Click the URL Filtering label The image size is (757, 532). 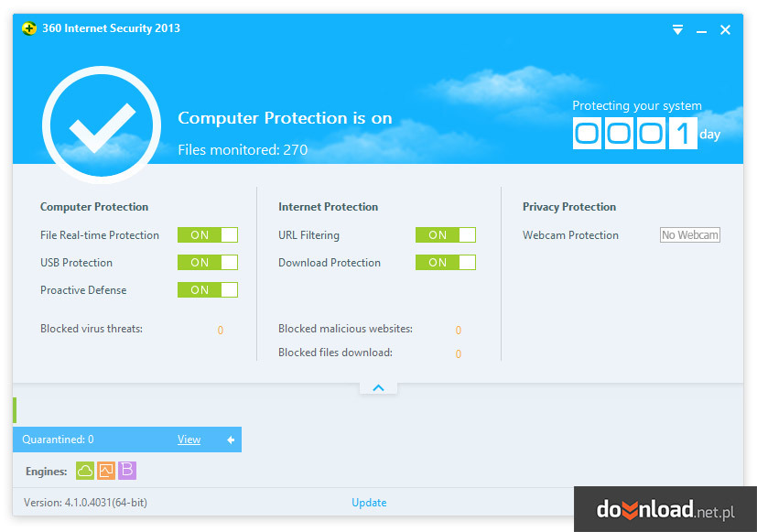(309, 235)
